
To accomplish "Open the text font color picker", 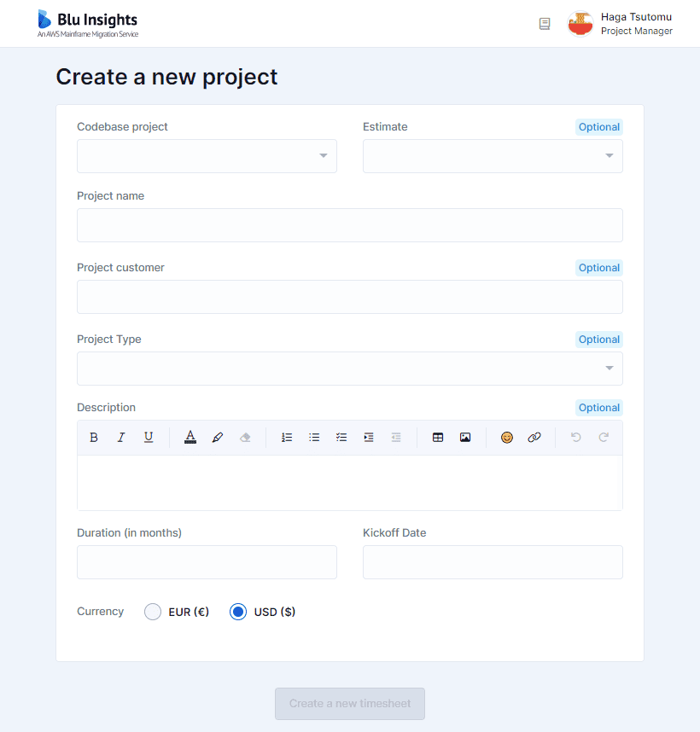I will point(190,438).
